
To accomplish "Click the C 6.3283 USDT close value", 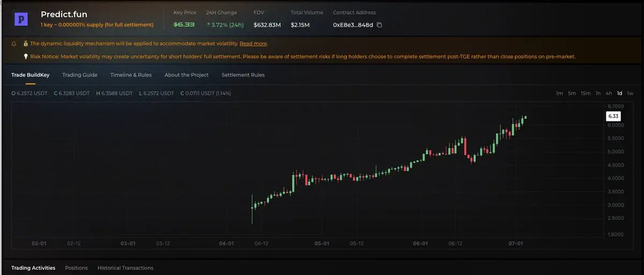I will pyautogui.click(x=72, y=93).
